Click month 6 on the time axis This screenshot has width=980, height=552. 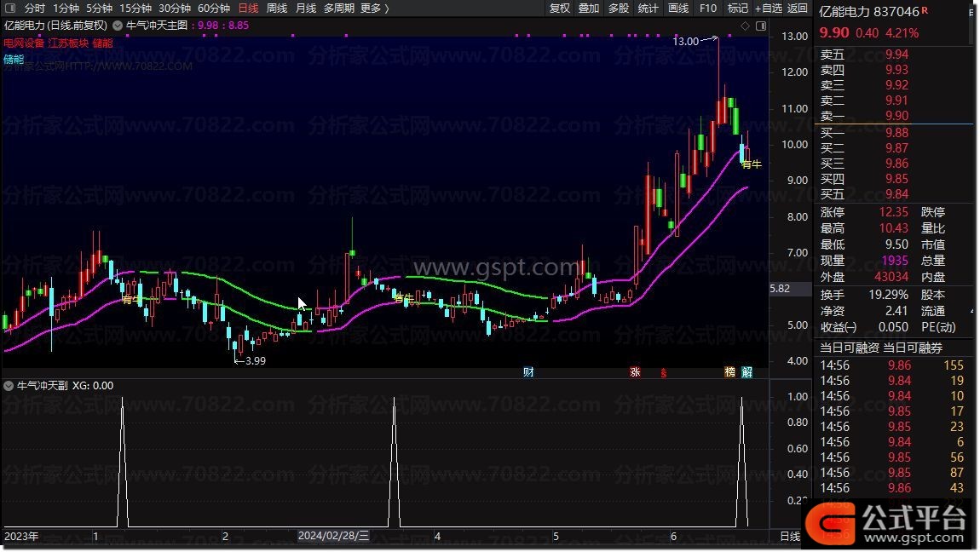(x=673, y=537)
